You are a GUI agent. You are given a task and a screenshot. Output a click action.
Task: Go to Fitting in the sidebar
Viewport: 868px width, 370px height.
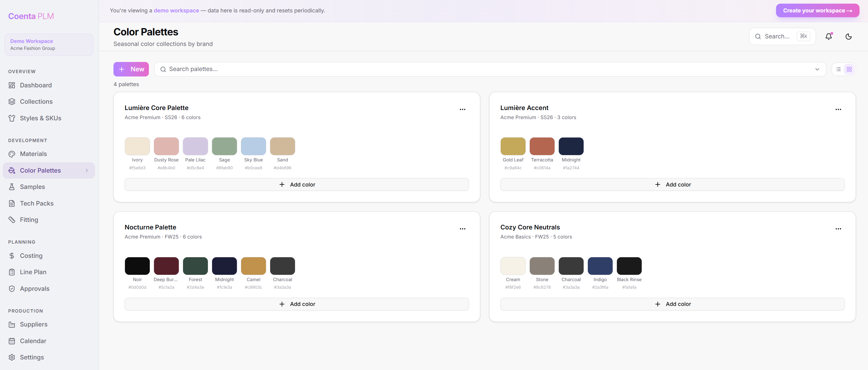[29, 220]
